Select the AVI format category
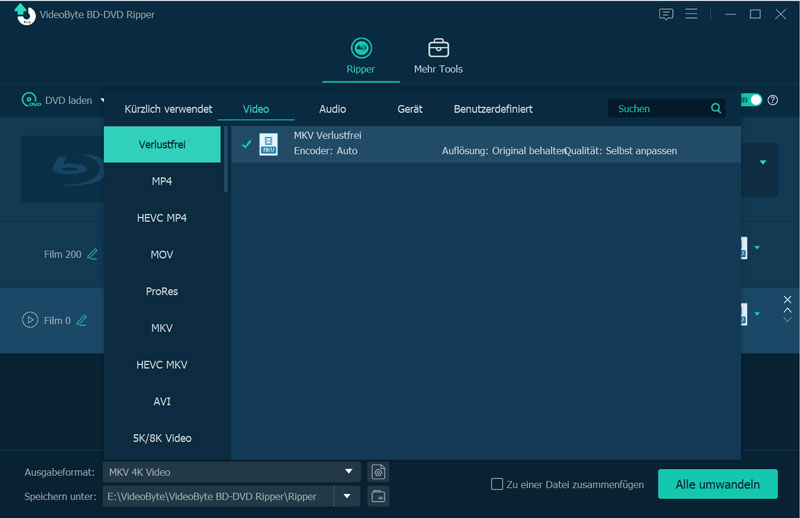Image resolution: width=800 pixels, height=518 pixels. [x=162, y=402]
